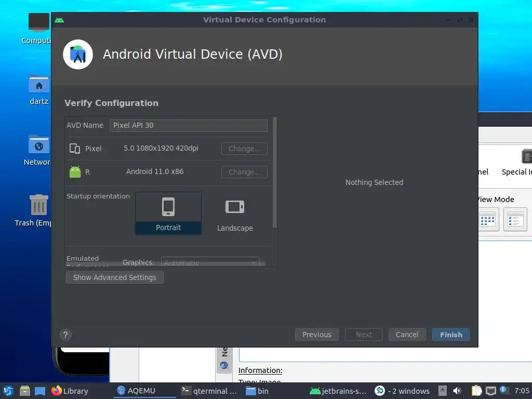Image resolution: width=532 pixels, height=399 pixels.
Task: Select list view mode in background window
Action: click(x=515, y=220)
